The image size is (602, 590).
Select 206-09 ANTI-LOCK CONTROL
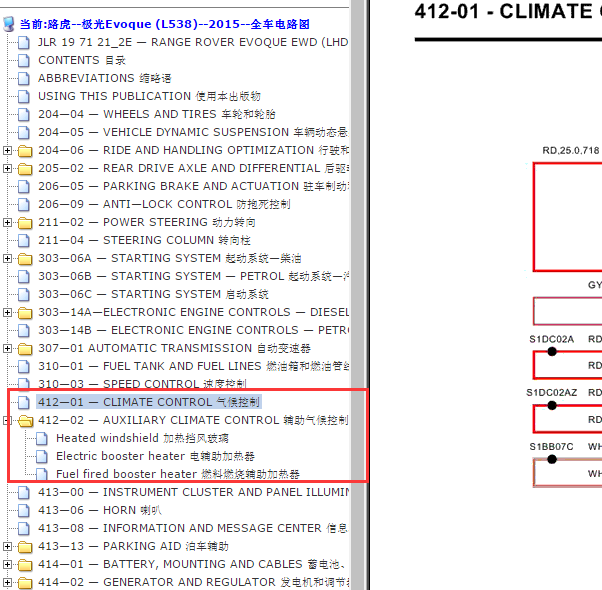coord(164,204)
